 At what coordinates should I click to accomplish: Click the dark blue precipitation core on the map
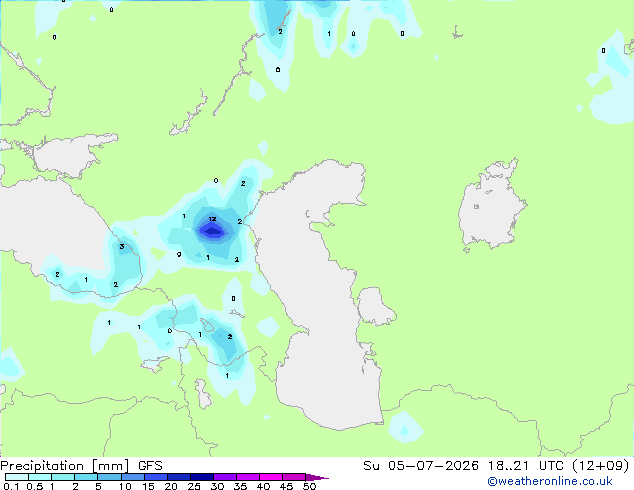coord(212,231)
